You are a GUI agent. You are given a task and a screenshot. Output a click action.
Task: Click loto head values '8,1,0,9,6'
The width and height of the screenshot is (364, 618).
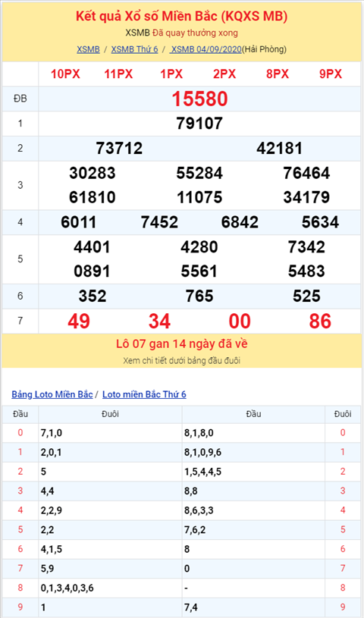[x=202, y=453]
